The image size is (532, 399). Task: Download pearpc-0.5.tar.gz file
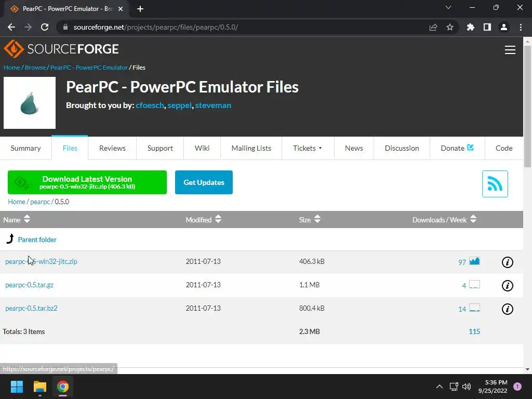[29, 285]
